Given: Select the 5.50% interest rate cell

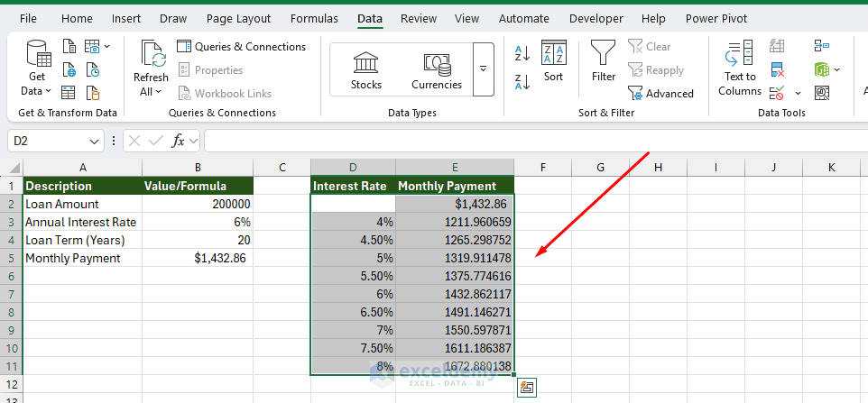Looking at the screenshot, I should click(x=353, y=276).
